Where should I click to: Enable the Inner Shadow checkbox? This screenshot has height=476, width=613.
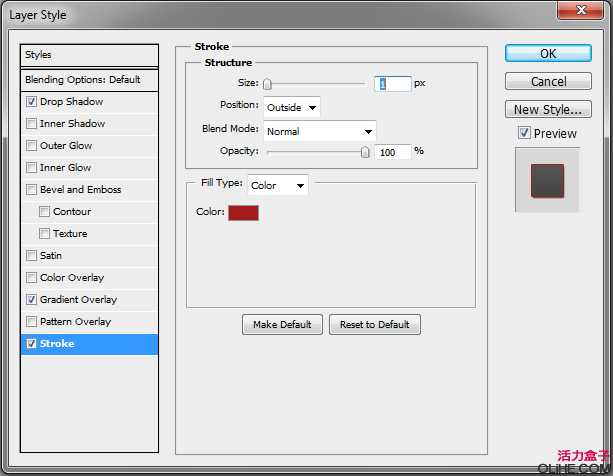point(32,124)
